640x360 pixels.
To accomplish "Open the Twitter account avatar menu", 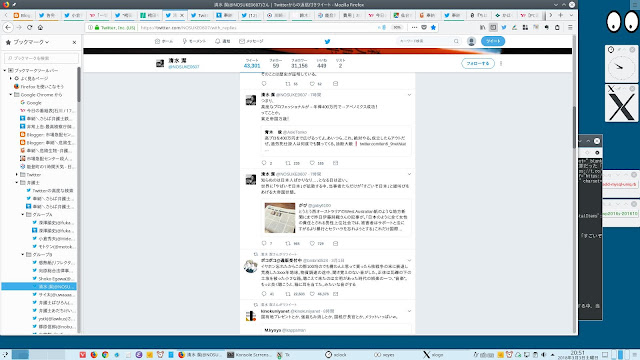I will [471, 41].
